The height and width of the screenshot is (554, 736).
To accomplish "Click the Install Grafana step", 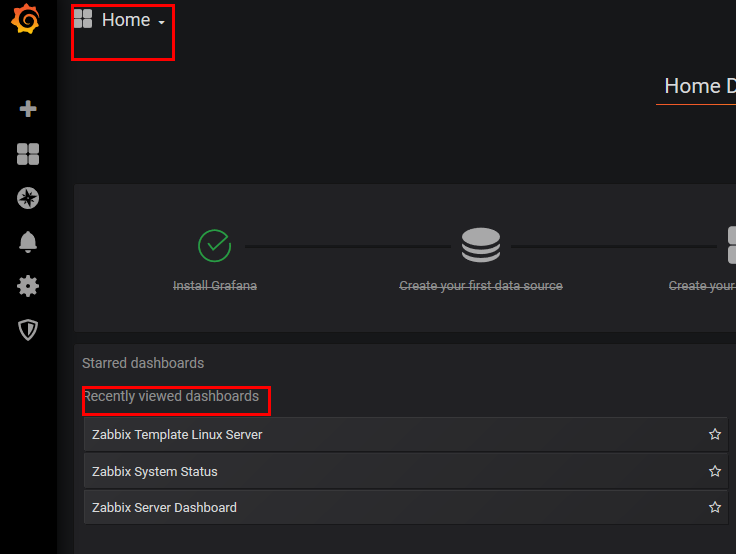I will (215, 286).
